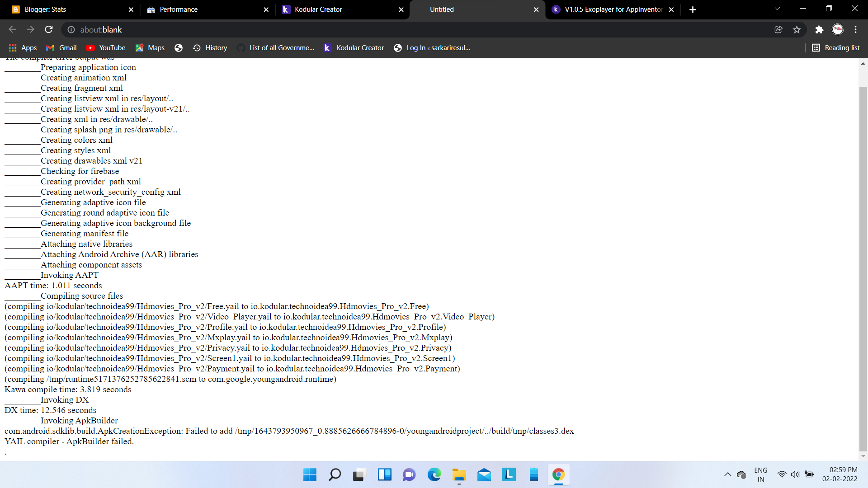Open the Apps grid shortcut
Screen dimensions: 868x488
23,48
